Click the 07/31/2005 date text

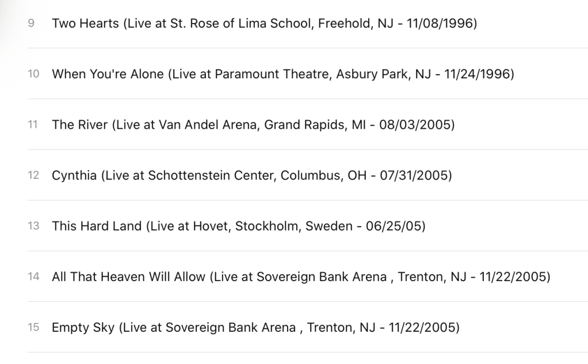click(x=415, y=175)
